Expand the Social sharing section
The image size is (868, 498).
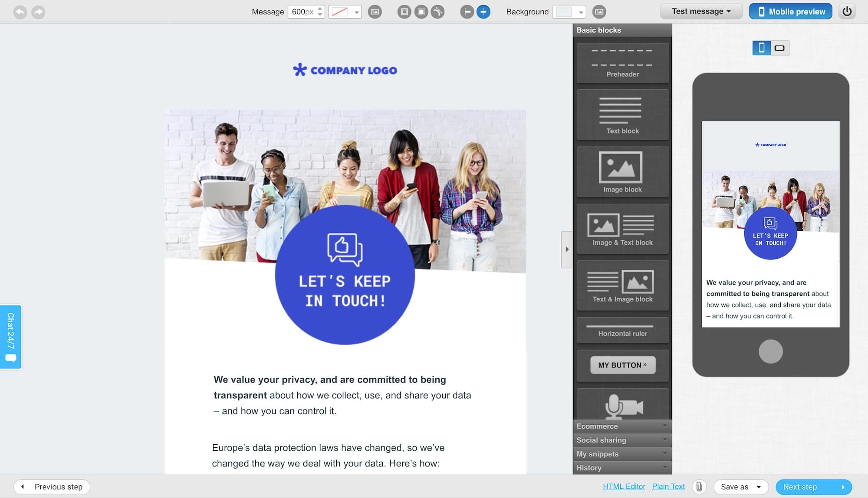pos(622,440)
